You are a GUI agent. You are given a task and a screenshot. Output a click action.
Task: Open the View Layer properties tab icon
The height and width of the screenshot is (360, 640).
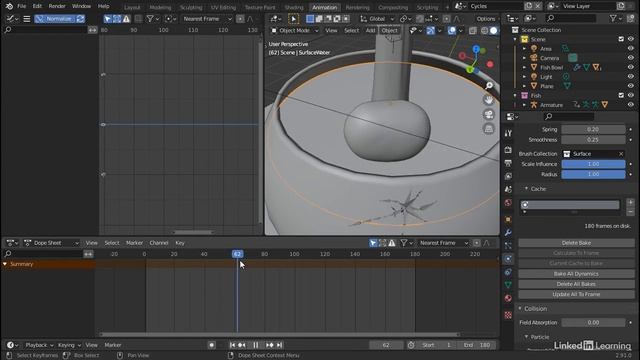[x=508, y=176]
